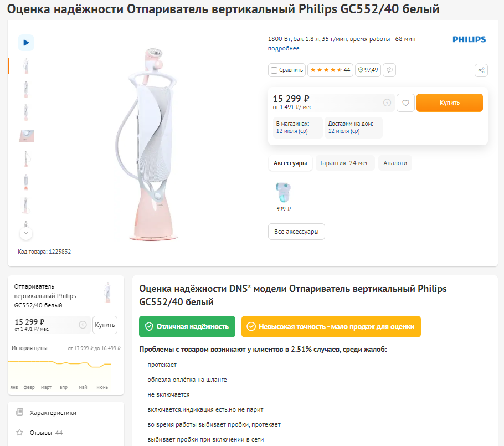Viewport: 504px width, 446px height.
Task: Open the reliability rating badge 97,49
Action: pyautogui.click(x=368, y=70)
